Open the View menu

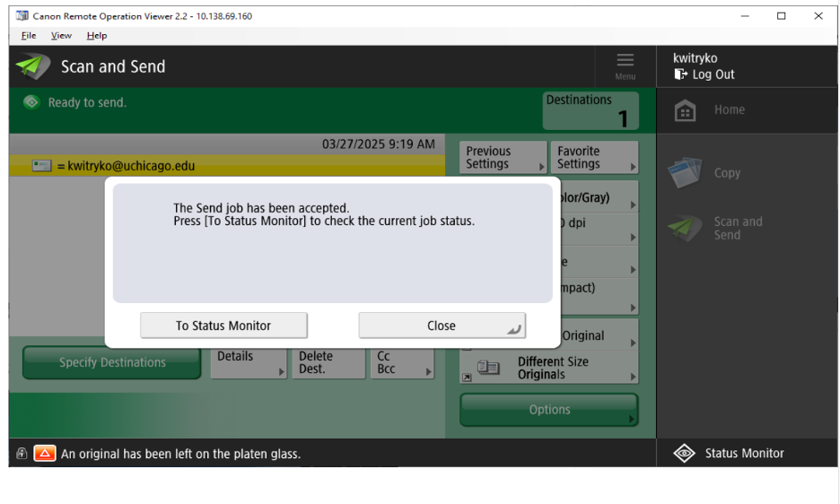pos(61,36)
